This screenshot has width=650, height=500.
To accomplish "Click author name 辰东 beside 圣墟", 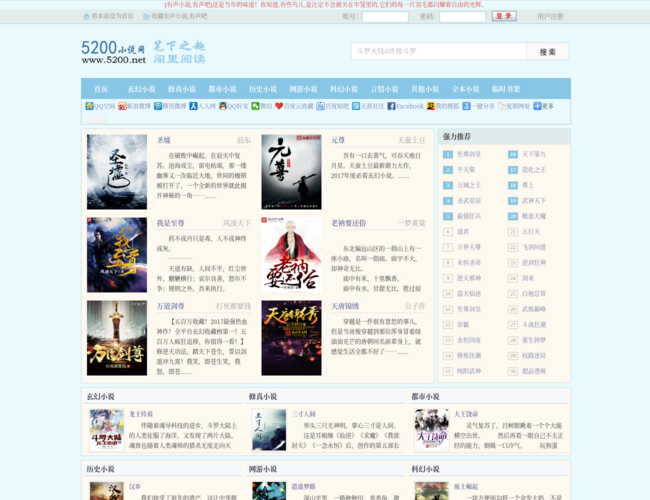I will coord(244,140).
